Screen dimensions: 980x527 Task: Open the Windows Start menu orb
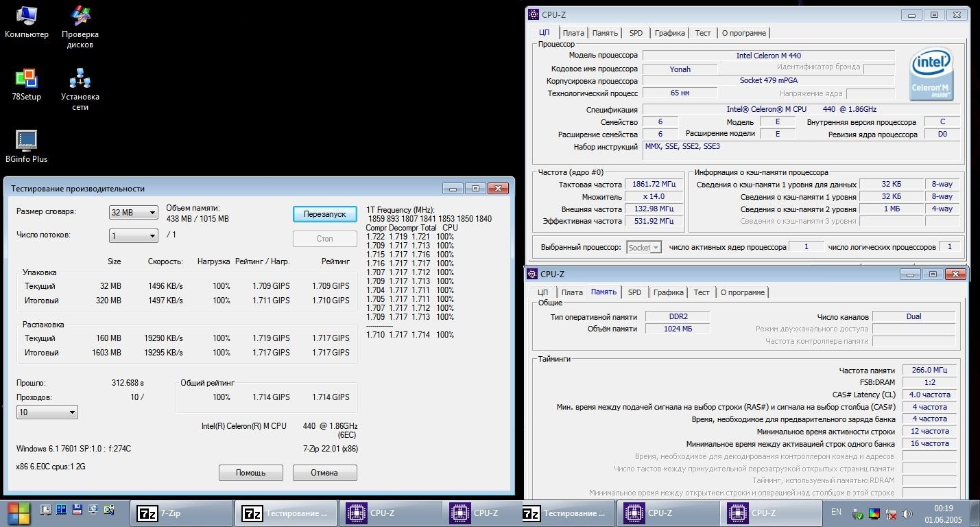pyautogui.click(x=19, y=513)
